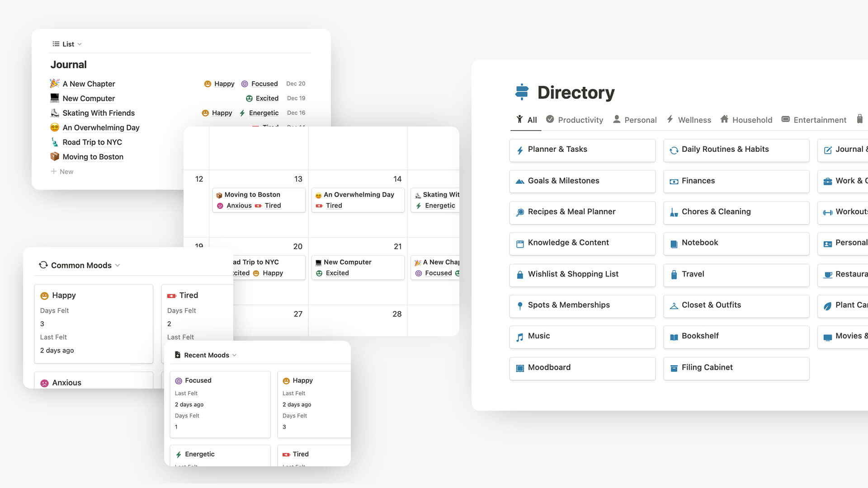Click New journal entry button
868x488 pixels.
pos(62,172)
